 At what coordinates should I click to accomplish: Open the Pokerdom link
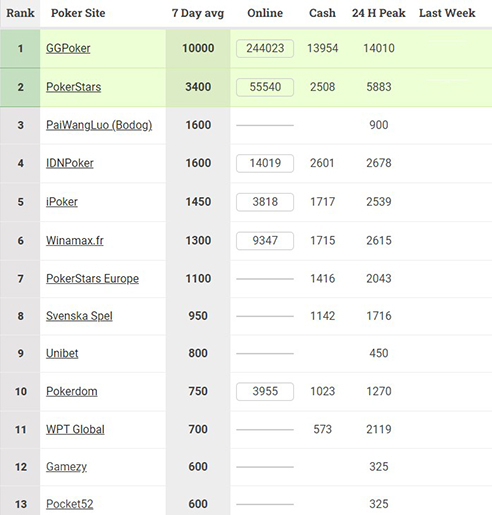tap(72, 391)
